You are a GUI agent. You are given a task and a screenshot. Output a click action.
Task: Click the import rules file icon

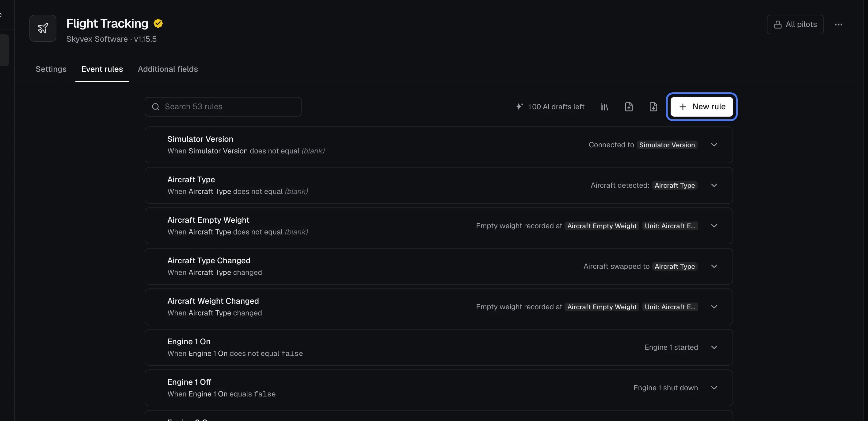click(x=629, y=106)
